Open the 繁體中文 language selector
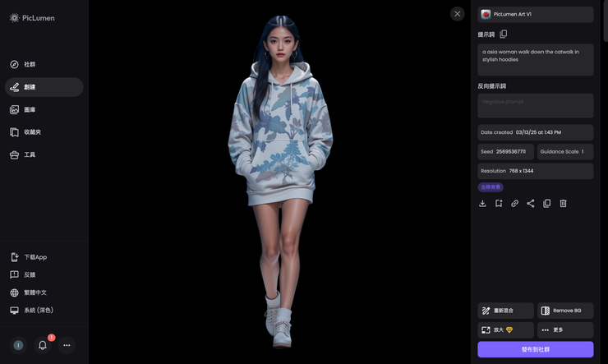This screenshot has width=608, height=364. click(x=35, y=293)
